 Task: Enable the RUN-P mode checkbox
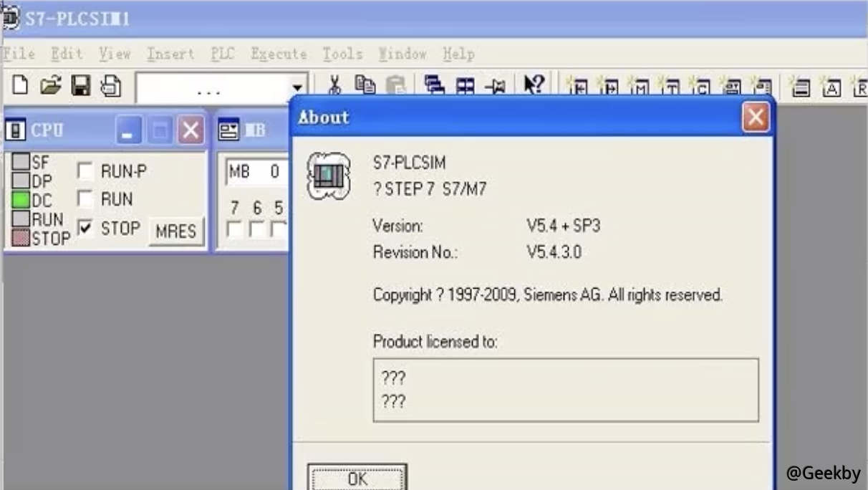click(85, 171)
